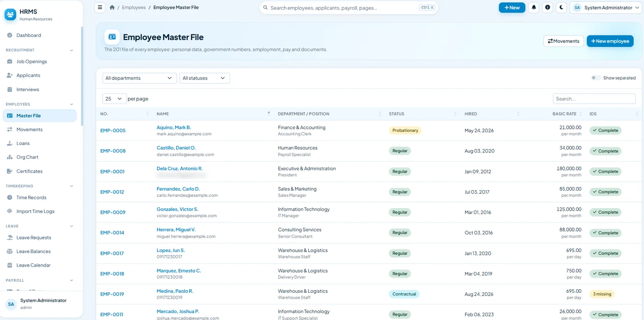Click the Import Time Logs fingerprint icon

[10, 211]
